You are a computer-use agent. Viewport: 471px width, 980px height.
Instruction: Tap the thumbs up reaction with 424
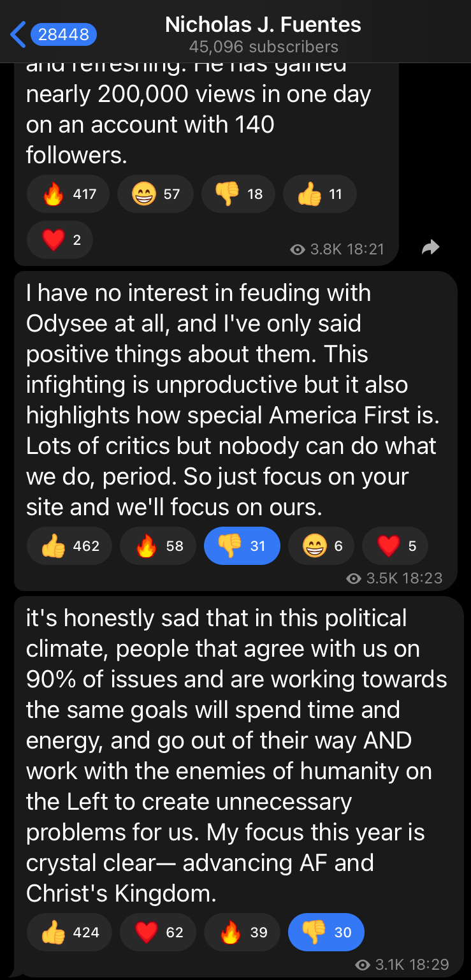(x=69, y=932)
